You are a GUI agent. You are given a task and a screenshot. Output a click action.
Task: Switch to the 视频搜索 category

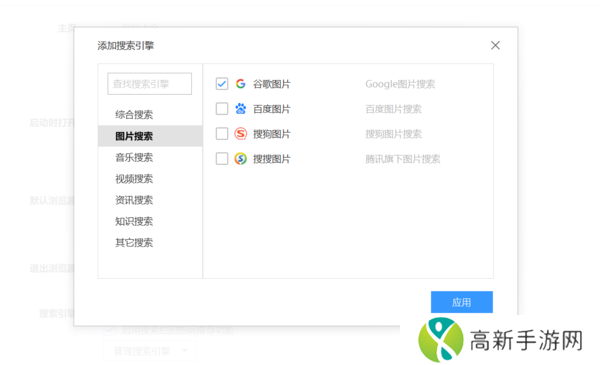click(150, 179)
